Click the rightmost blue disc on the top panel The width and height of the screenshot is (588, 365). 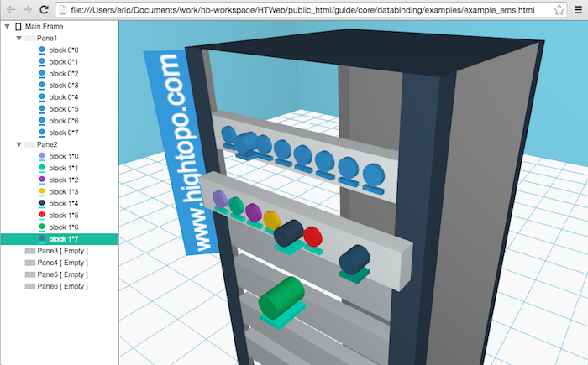pyautogui.click(x=374, y=175)
